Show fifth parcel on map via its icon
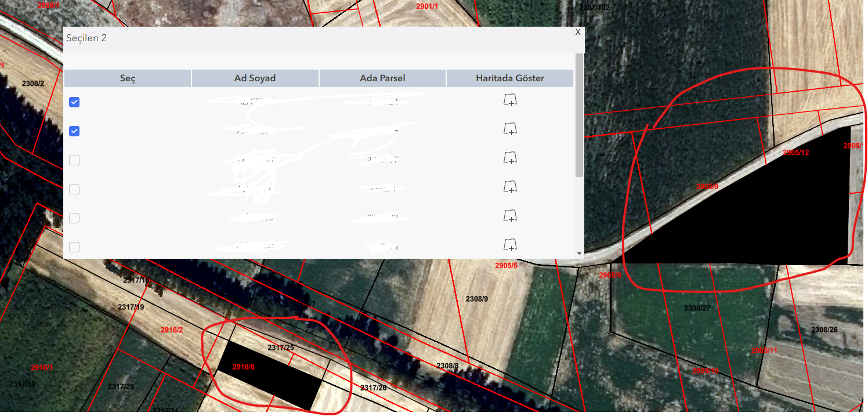Screen dimensions: 868x416 coord(509,216)
